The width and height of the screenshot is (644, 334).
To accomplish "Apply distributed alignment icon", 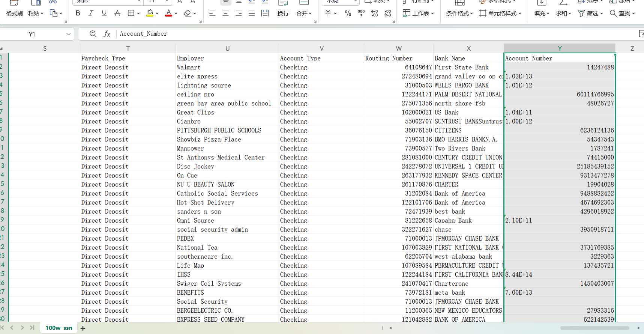I will click(x=265, y=14).
